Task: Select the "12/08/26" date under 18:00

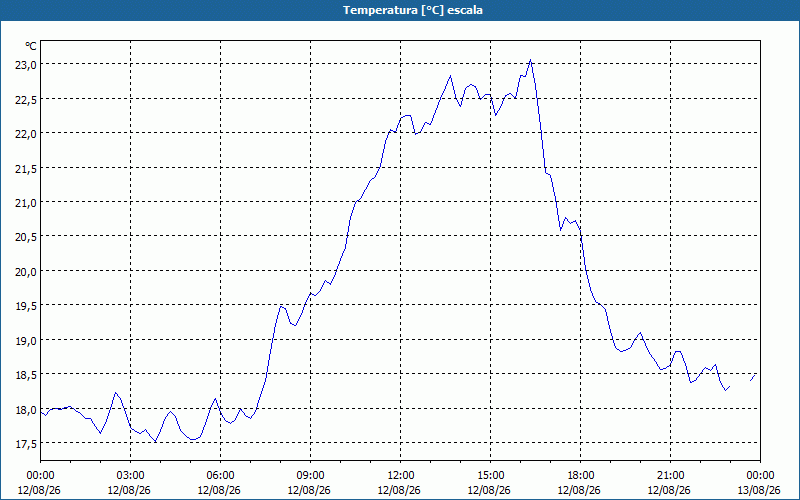Action: 580,490
